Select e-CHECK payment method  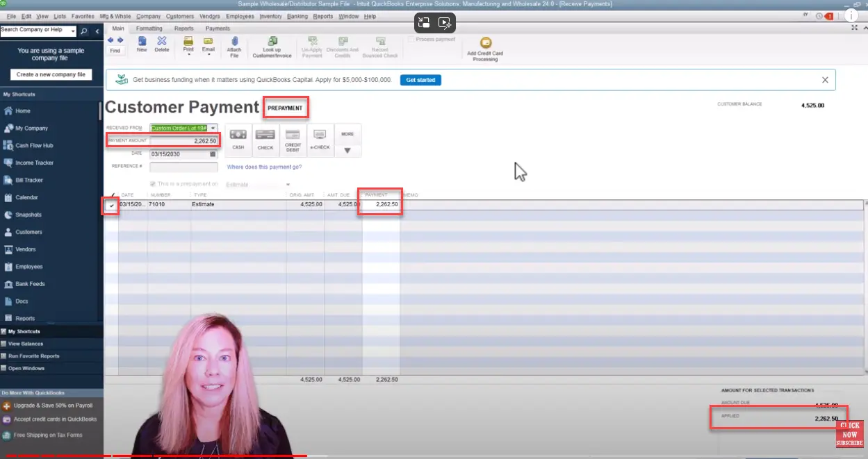320,140
